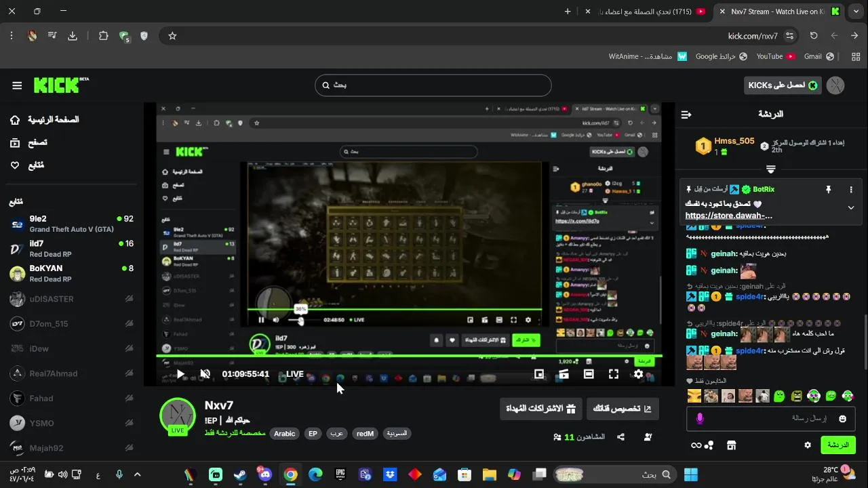Open a new browser tab

coord(568,12)
